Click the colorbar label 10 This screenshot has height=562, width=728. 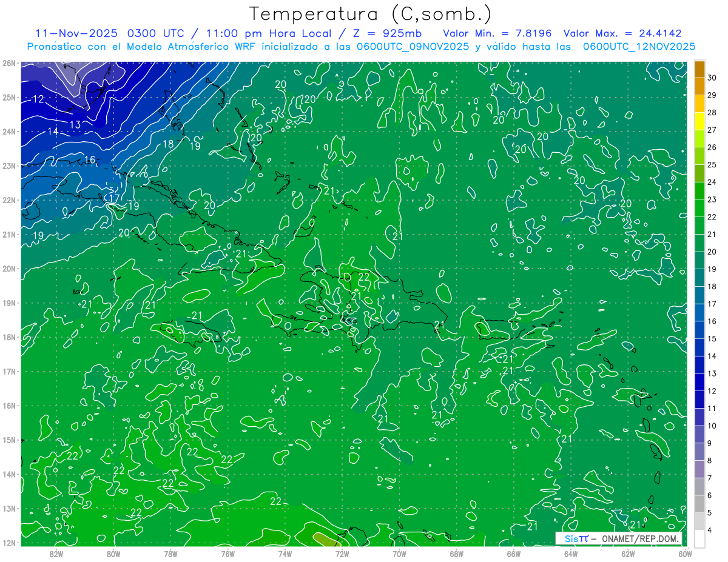click(x=712, y=426)
